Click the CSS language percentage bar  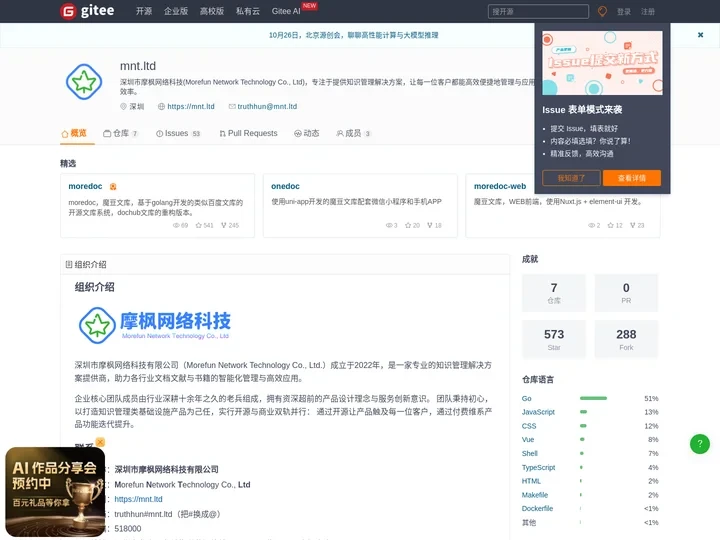583,426
